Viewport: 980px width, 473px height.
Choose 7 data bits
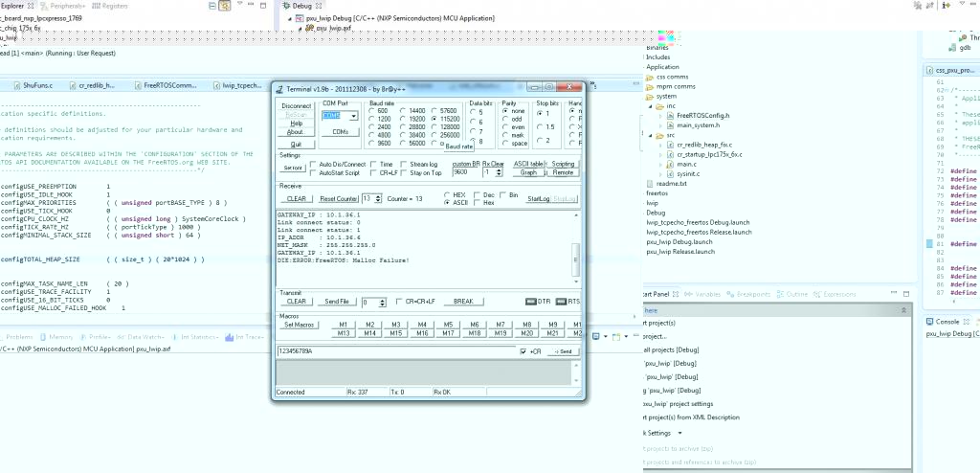[476, 132]
